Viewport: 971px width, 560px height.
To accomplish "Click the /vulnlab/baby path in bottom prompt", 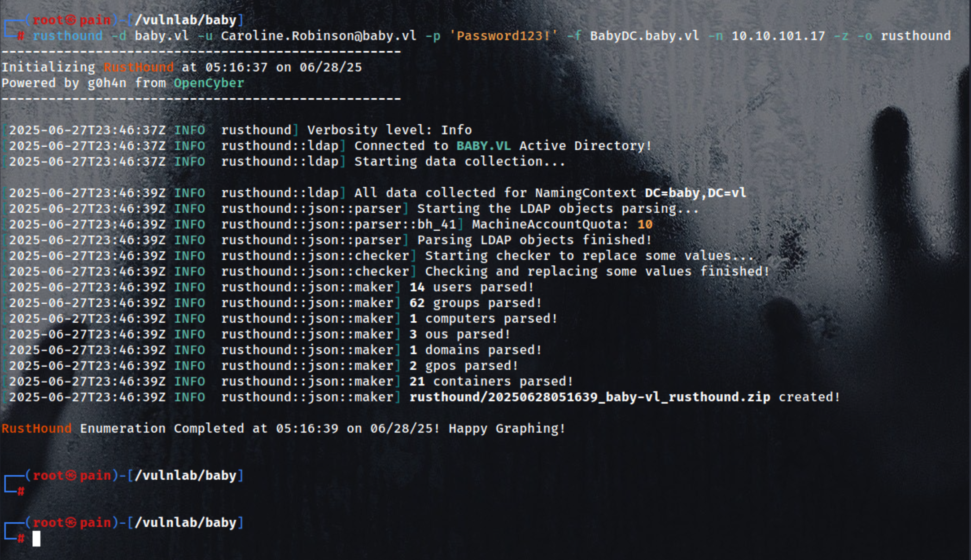I will pyautogui.click(x=185, y=523).
